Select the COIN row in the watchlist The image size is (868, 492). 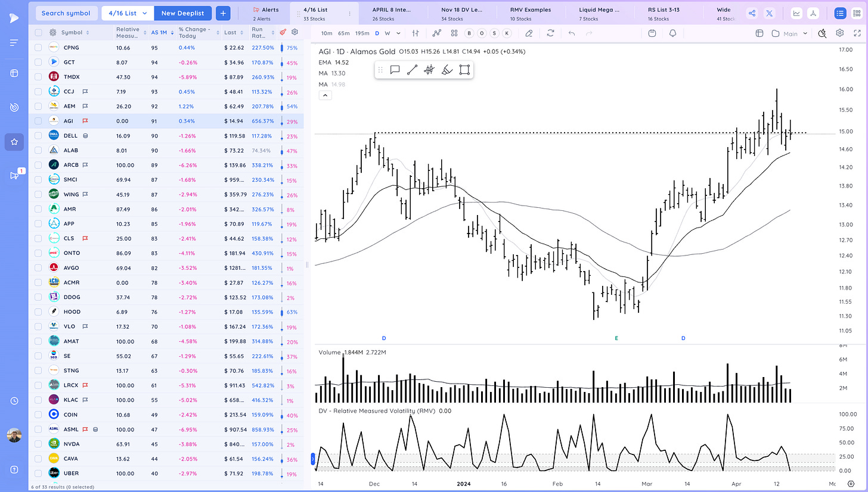(x=166, y=415)
